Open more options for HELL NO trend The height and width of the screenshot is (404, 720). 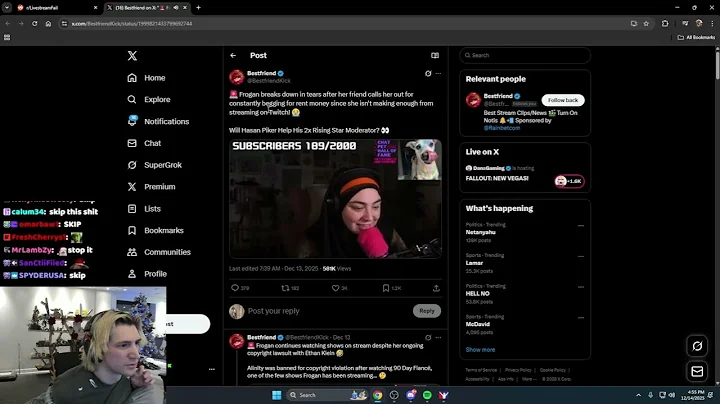click(x=581, y=287)
